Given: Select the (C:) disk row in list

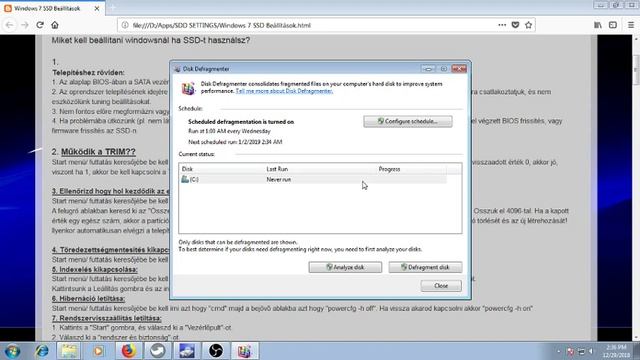Looking at the screenshot, I should (313, 179).
